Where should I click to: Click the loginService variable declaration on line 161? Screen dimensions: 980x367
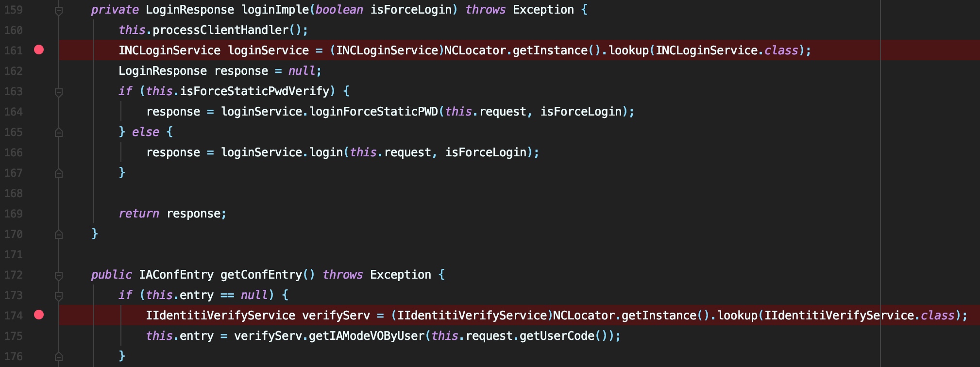coord(268,50)
